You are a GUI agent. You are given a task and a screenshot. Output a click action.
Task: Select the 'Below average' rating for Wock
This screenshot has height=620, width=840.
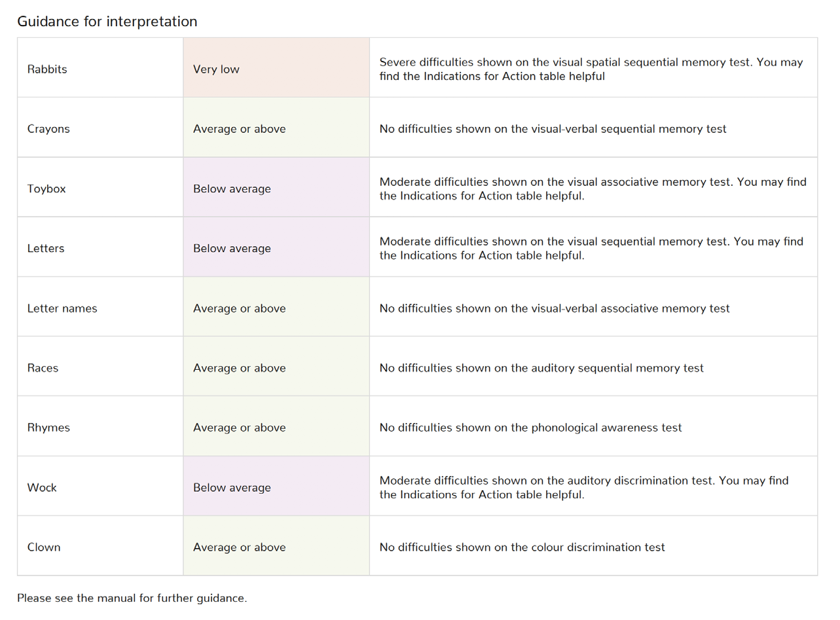click(276, 486)
